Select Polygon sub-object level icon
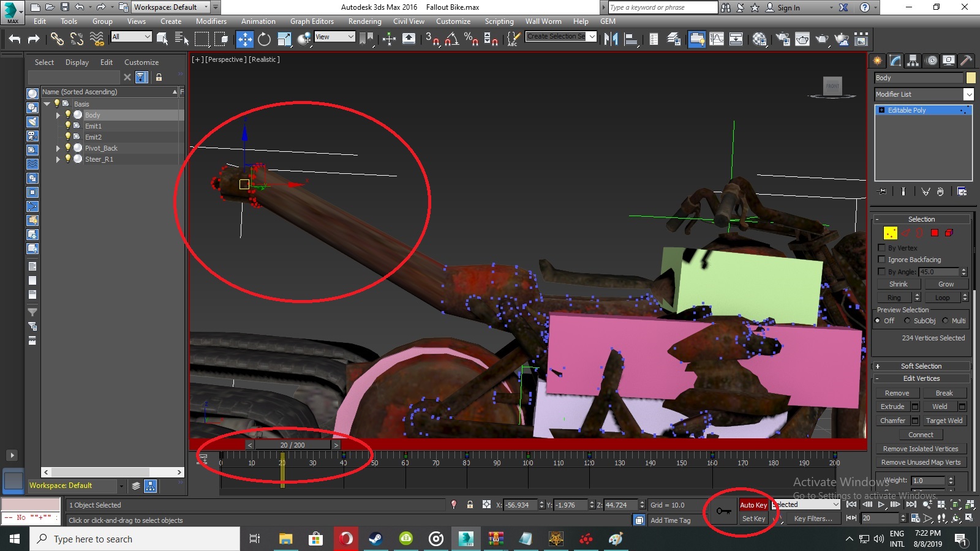The height and width of the screenshot is (551, 980). 935,233
